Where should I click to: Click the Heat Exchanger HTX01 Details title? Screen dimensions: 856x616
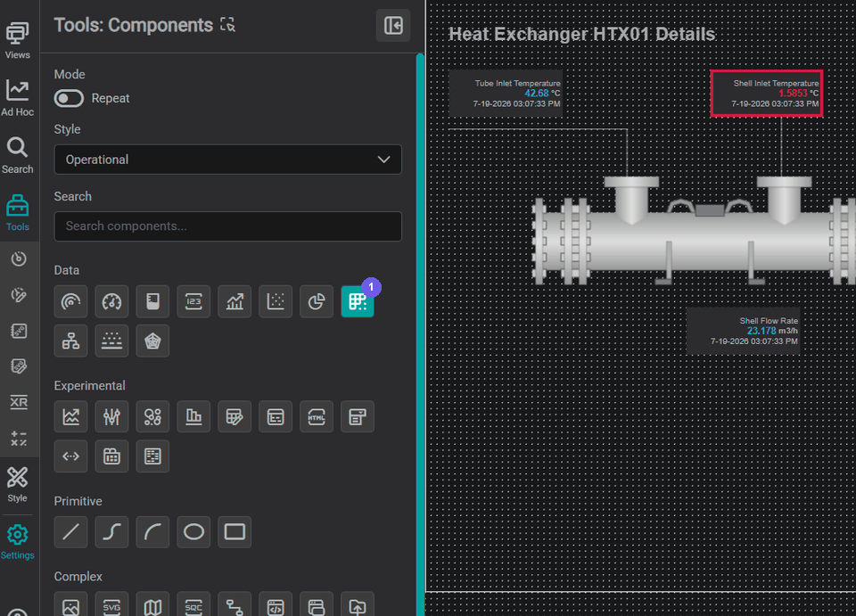pyautogui.click(x=581, y=34)
